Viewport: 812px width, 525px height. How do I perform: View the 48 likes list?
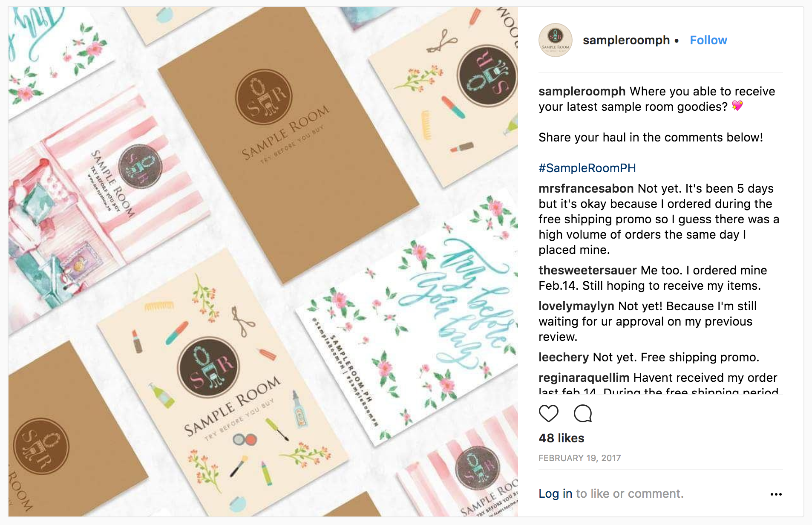click(561, 438)
